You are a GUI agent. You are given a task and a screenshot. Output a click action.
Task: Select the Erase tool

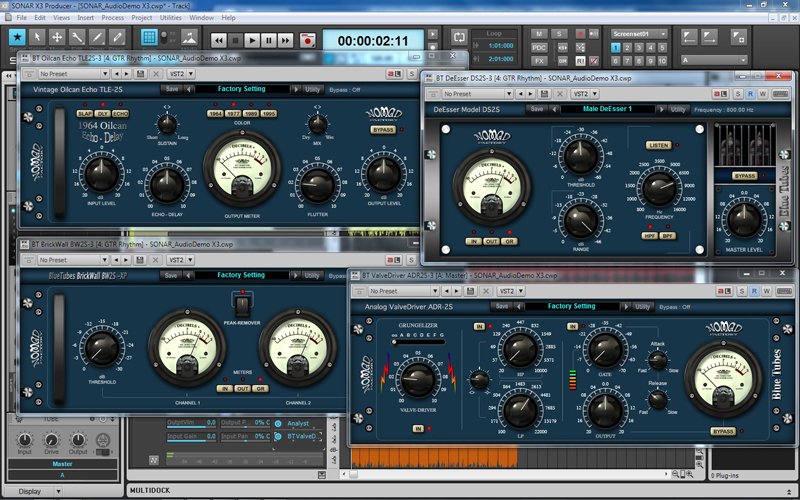117,37
